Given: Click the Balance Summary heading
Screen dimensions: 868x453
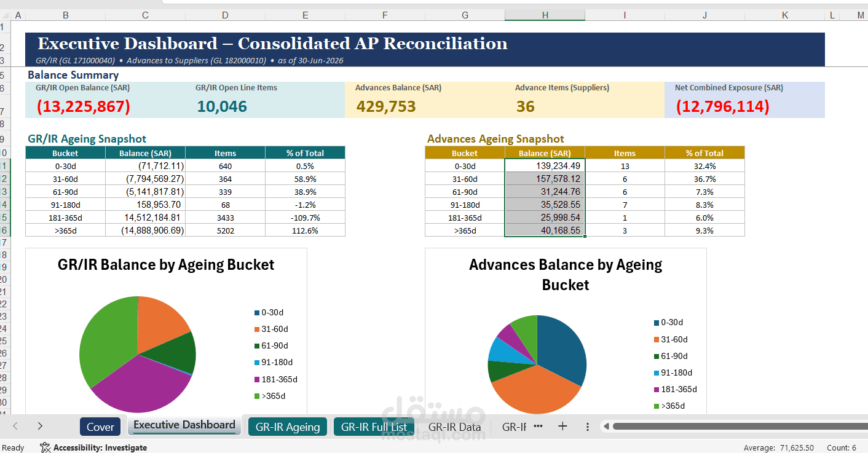Looking at the screenshot, I should (x=73, y=75).
